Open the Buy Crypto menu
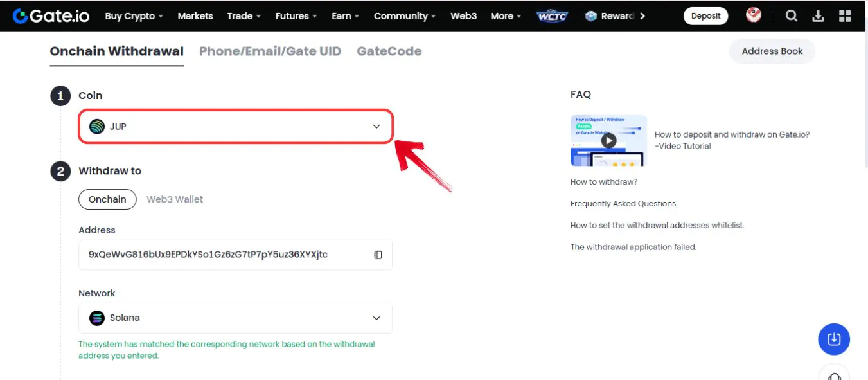Image resolution: width=868 pixels, height=380 pixels. click(x=134, y=16)
